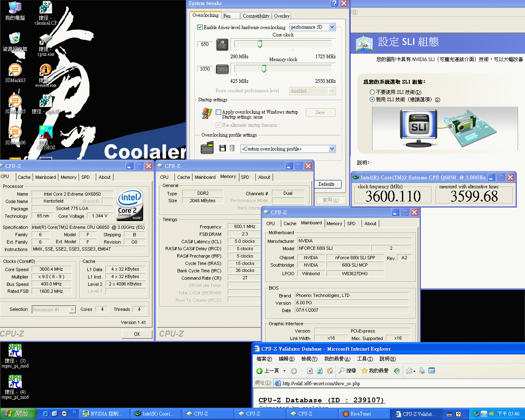Open the Mail toolbar icon in IE
The image size is (525, 420).
pyautogui.click(x=409, y=371)
